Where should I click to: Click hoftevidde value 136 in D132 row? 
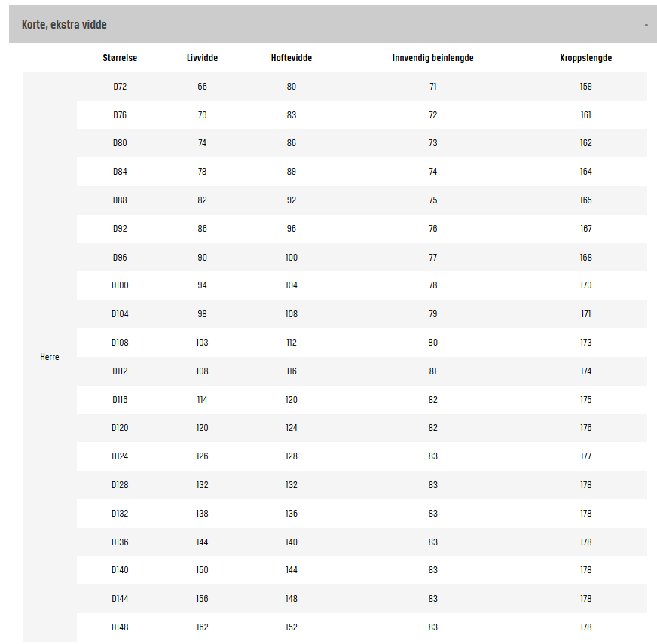coord(292,514)
